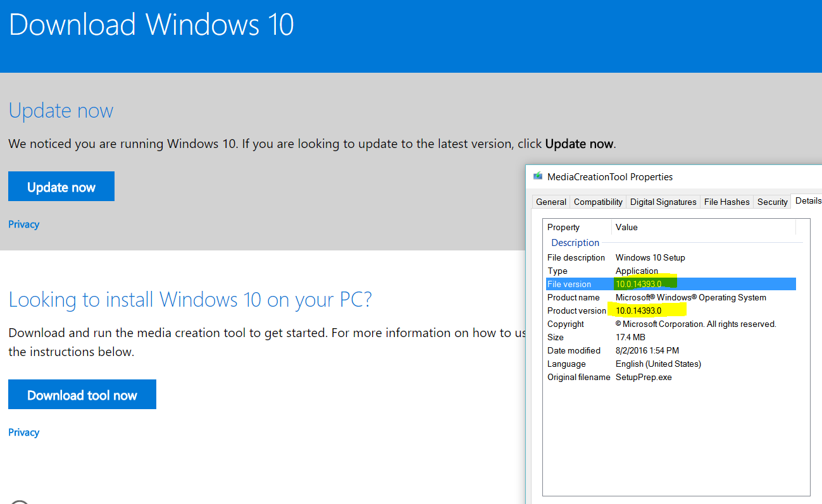822x504 pixels.
Task: Switch to the Compatibility tab
Action: click(598, 202)
